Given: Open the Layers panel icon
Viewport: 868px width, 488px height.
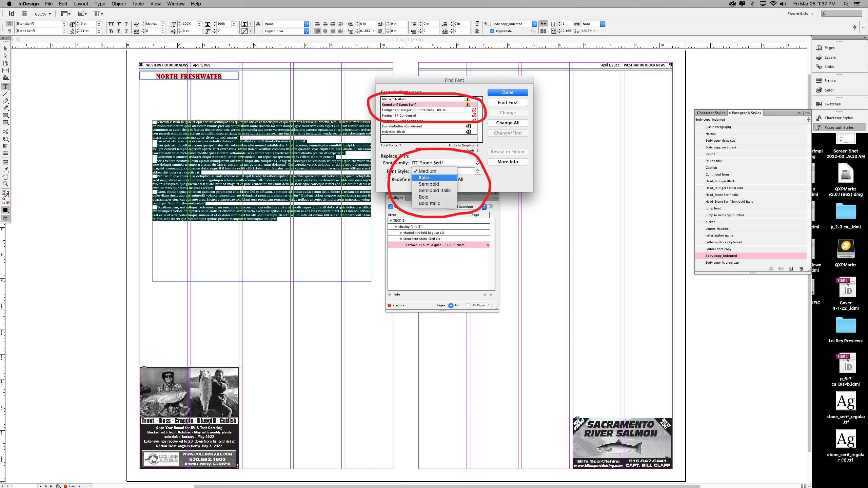Looking at the screenshot, I should tap(819, 57).
